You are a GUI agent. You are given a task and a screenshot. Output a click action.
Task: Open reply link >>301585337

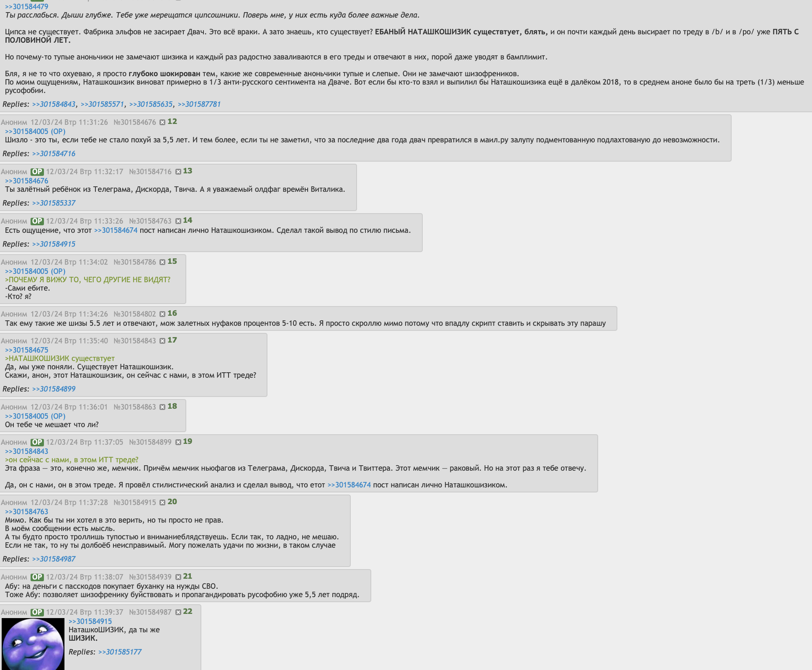[54, 203]
